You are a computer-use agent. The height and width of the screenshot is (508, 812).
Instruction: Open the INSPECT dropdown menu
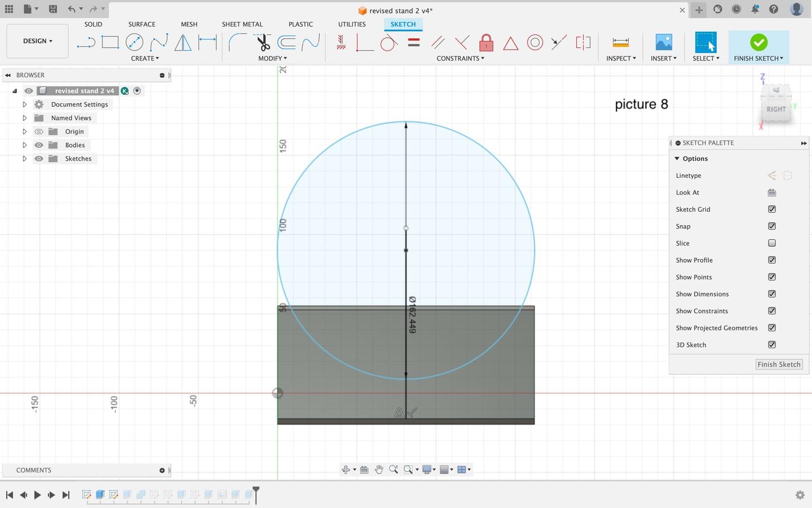click(x=621, y=58)
